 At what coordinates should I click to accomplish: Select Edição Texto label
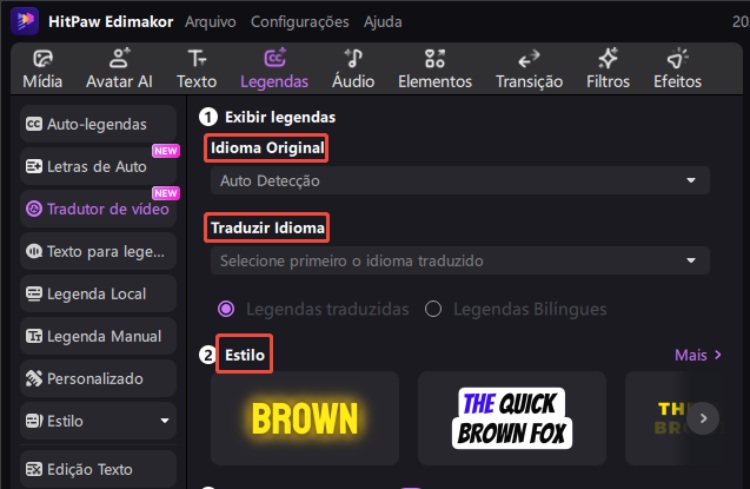pos(89,469)
